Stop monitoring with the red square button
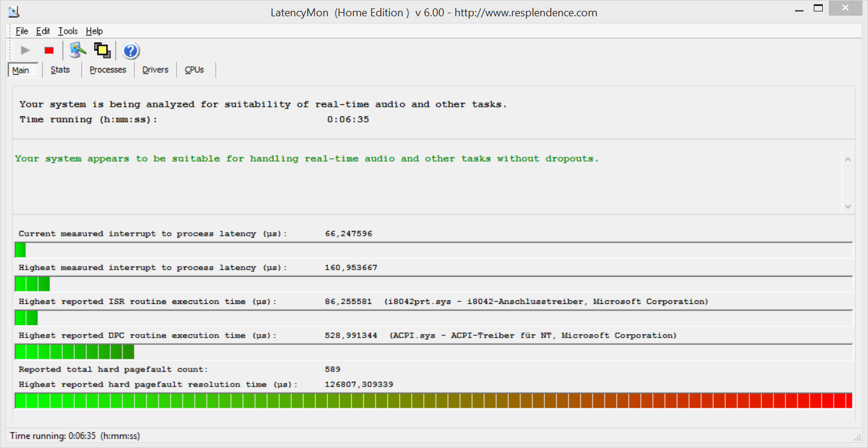868x448 pixels. coord(49,51)
